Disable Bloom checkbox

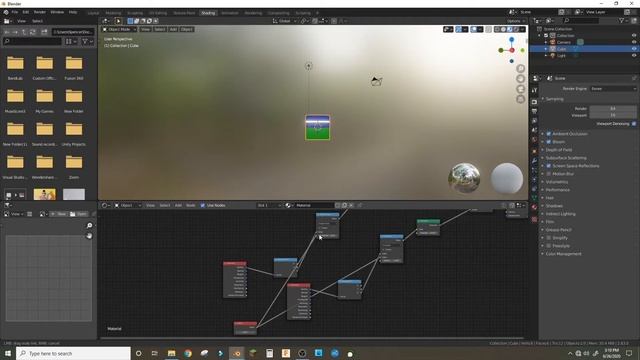(549, 142)
